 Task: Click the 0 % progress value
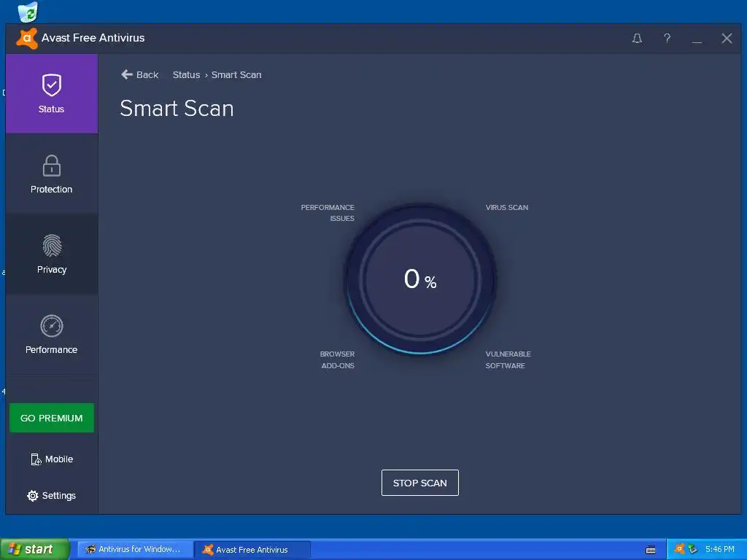pyautogui.click(x=420, y=279)
